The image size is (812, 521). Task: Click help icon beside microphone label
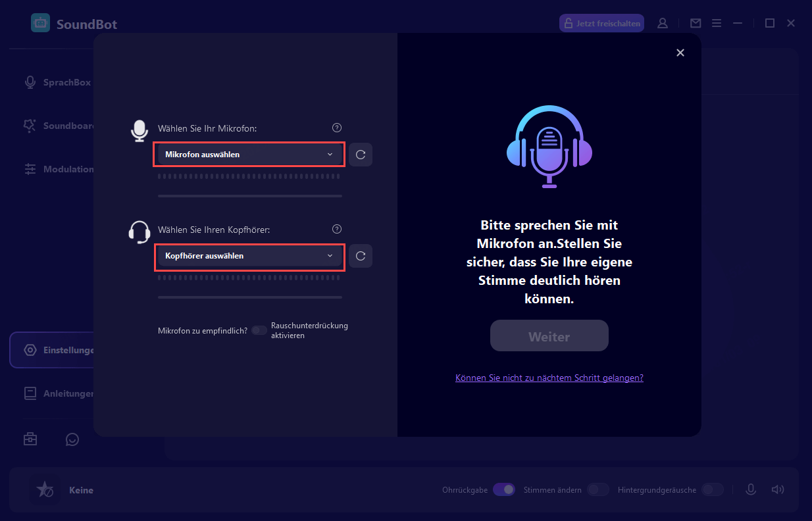pos(337,128)
